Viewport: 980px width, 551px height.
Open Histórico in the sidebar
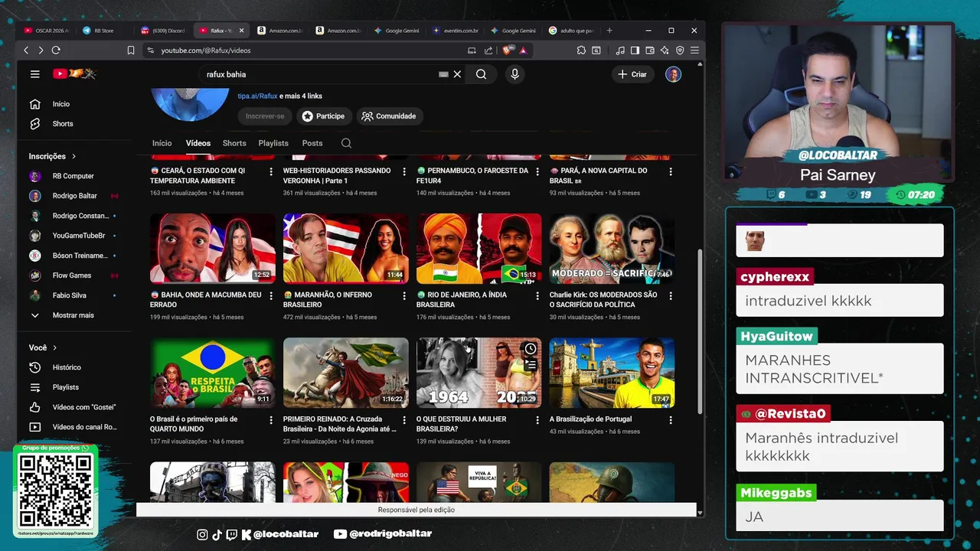[x=67, y=367]
